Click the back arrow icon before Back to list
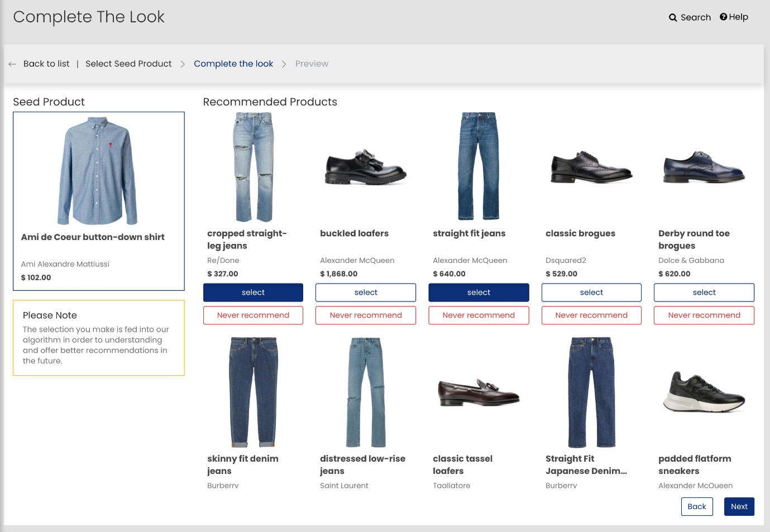770x532 pixels. click(x=12, y=64)
